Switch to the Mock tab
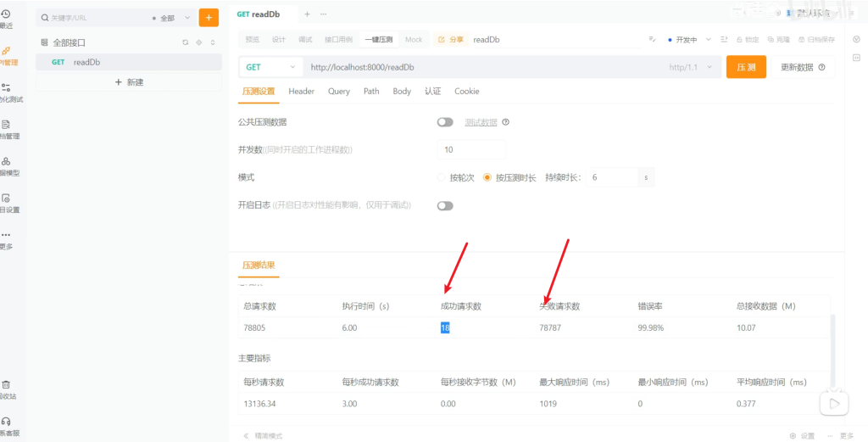The image size is (868, 442). point(414,40)
